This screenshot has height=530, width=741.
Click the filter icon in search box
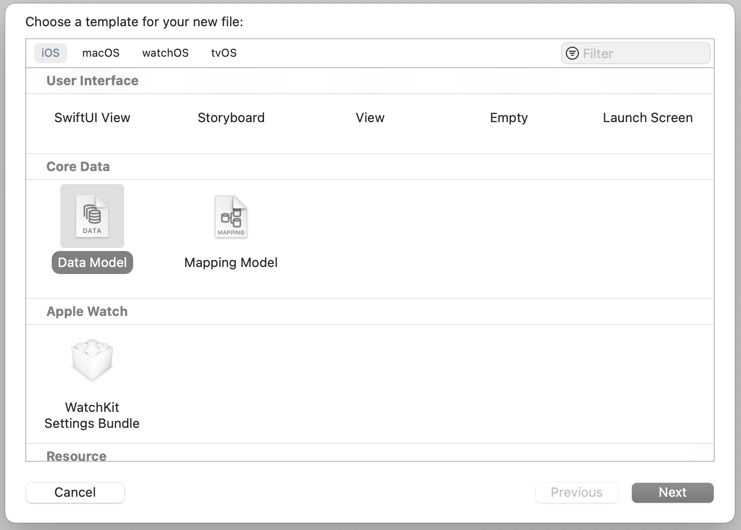coord(572,53)
